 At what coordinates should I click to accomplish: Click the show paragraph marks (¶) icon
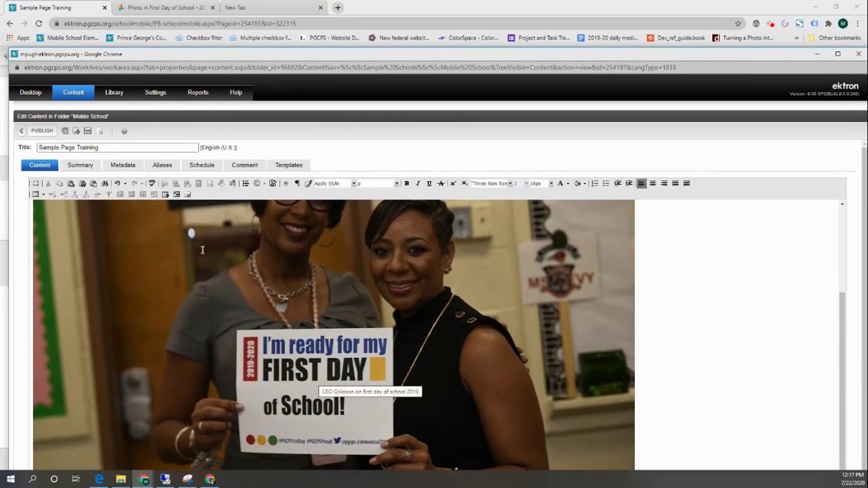coord(297,183)
